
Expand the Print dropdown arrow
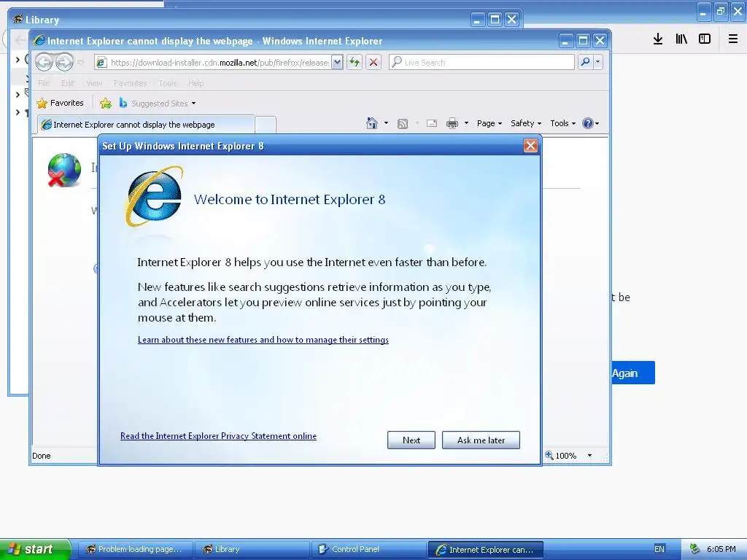click(x=466, y=123)
